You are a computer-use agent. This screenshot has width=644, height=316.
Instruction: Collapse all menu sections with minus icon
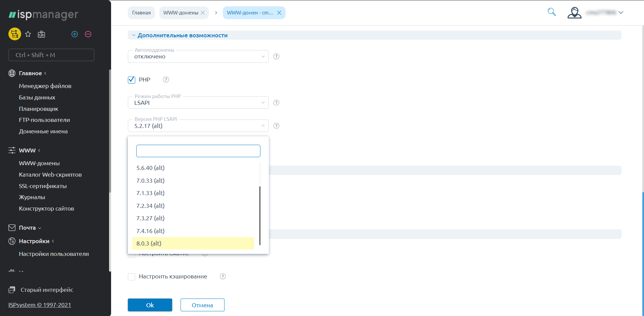point(88,34)
